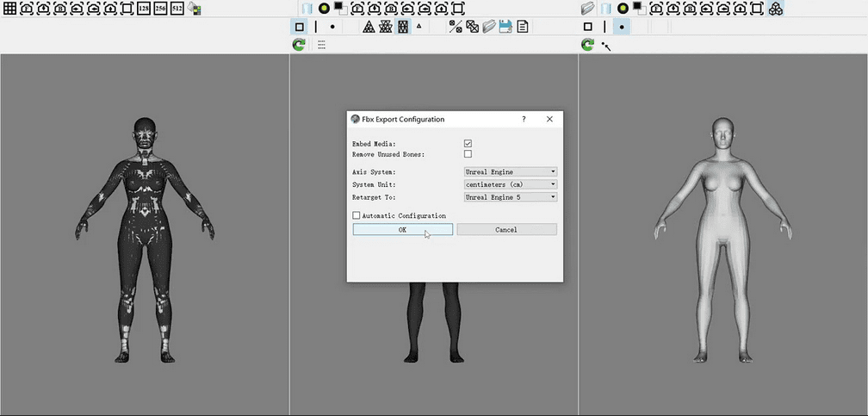
Task: Select back view (B) in left toolbar
Action: (59, 9)
